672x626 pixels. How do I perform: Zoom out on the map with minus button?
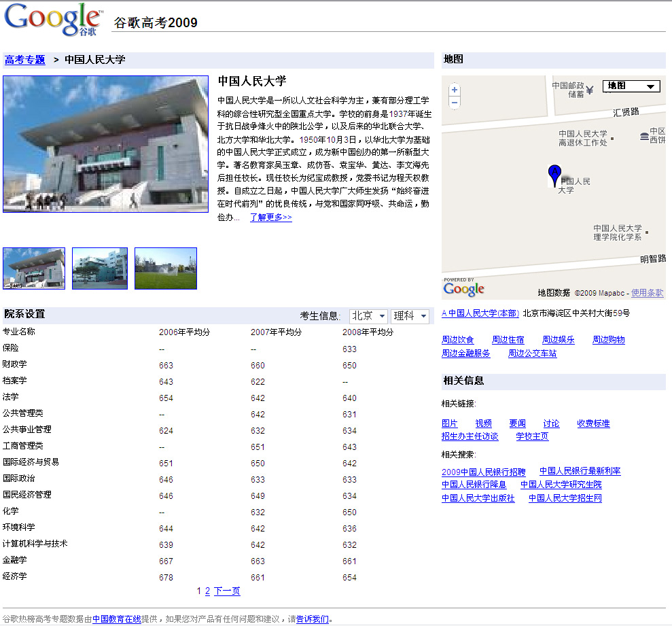click(x=455, y=102)
